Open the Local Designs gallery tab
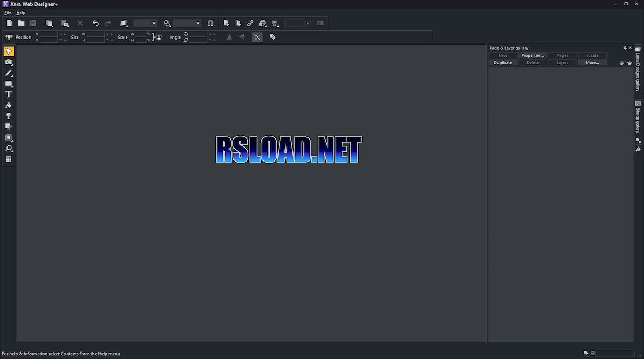Screen dimensions: 644x359 coord(638,69)
